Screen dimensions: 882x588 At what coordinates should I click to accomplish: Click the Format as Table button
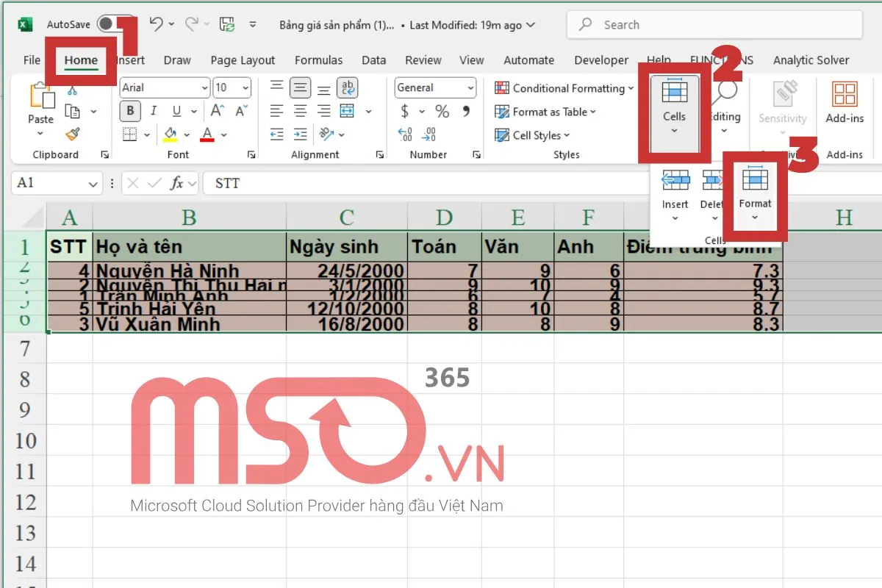coord(545,112)
